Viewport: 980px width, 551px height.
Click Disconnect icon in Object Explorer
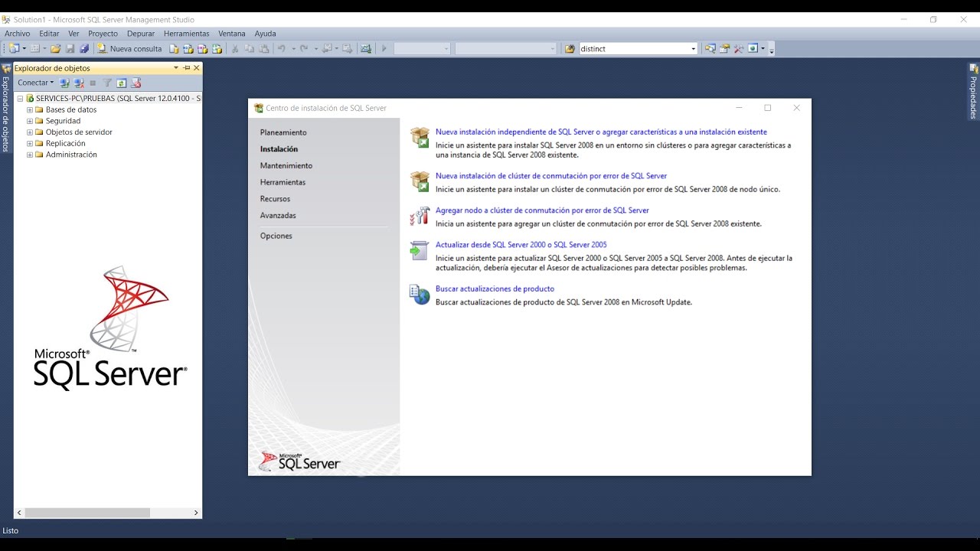pyautogui.click(x=79, y=83)
